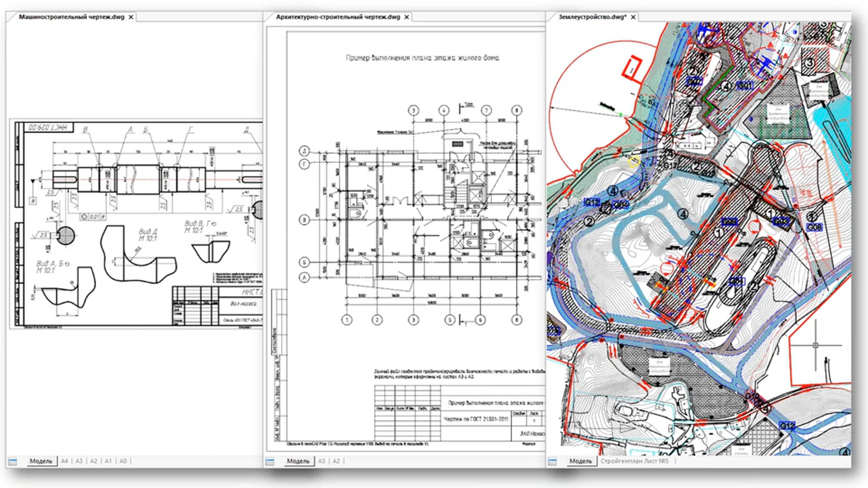Select the 'Вал насоса' title block text
The width and height of the screenshot is (868, 488).
point(243,304)
